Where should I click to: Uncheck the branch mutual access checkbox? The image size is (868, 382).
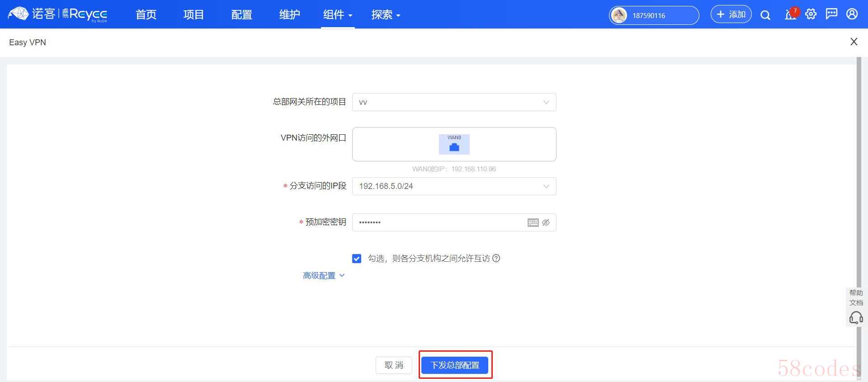click(357, 259)
